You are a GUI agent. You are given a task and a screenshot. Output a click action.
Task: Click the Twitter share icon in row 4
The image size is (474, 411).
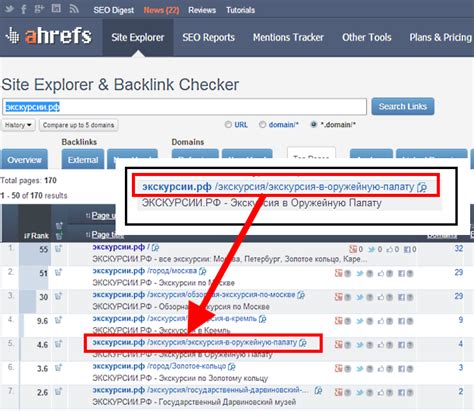point(360,321)
